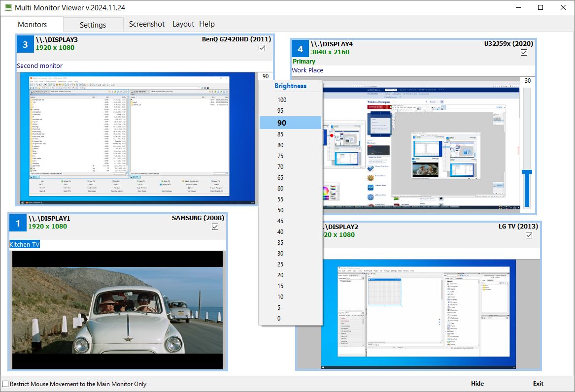Click the monitor number 4 badge

tap(300, 49)
